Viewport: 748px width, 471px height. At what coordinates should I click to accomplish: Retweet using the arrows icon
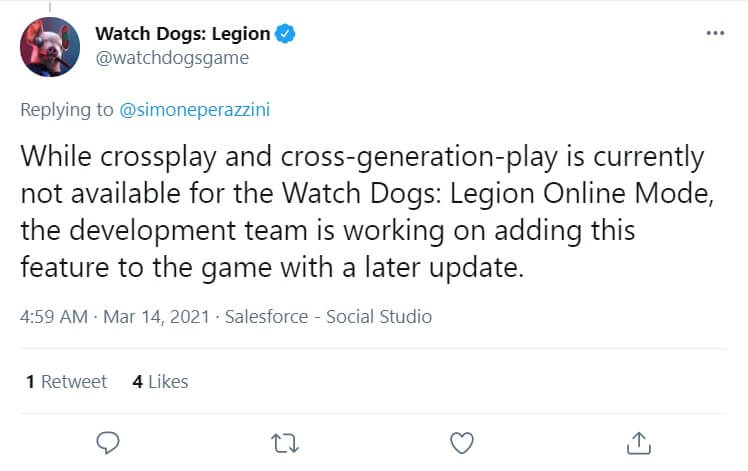(x=285, y=442)
